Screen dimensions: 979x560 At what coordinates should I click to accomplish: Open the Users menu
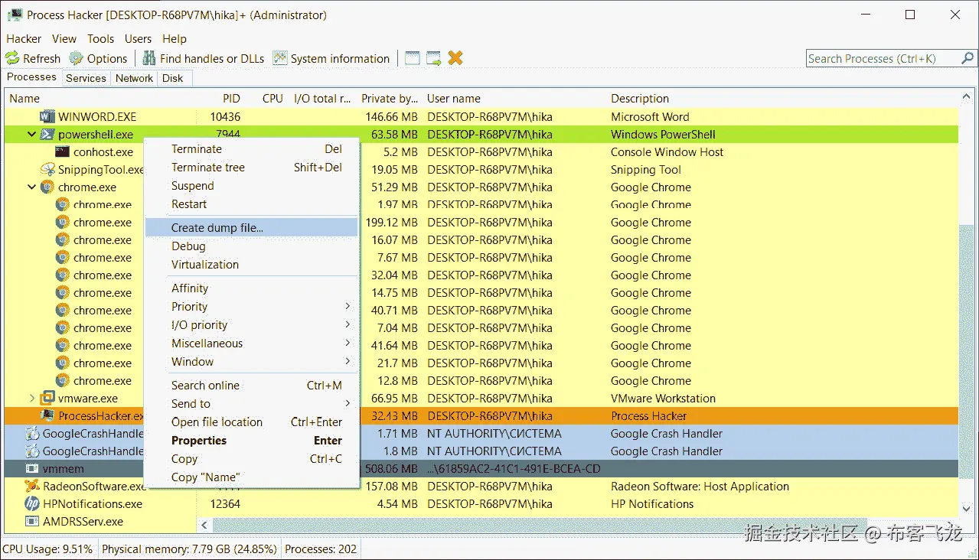[138, 39]
